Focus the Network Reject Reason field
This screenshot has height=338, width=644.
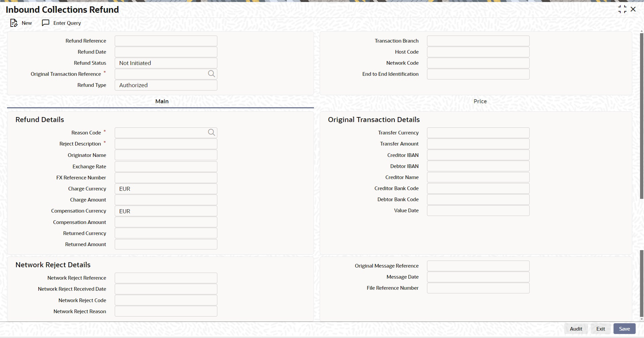(166, 311)
